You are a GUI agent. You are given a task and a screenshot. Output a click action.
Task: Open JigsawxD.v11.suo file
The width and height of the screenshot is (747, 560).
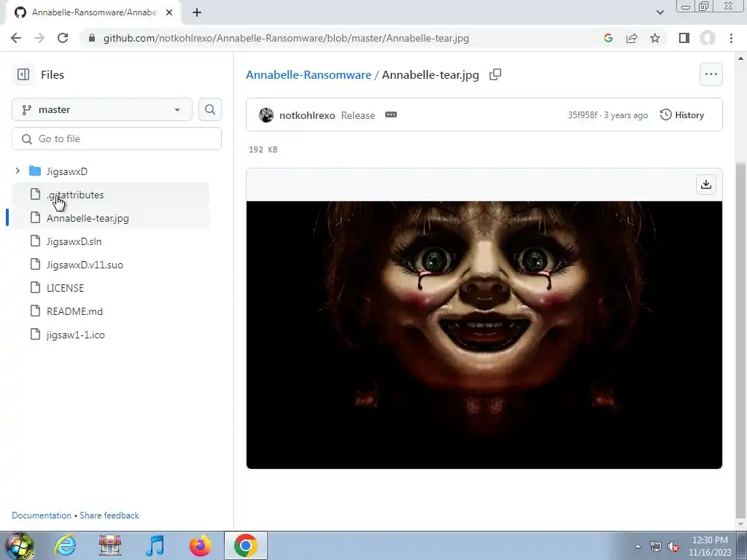pos(85,265)
